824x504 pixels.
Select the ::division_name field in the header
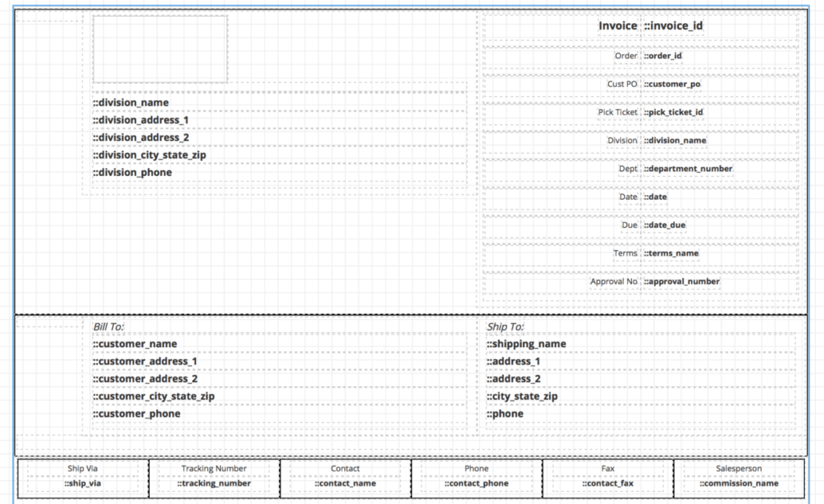[130, 102]
